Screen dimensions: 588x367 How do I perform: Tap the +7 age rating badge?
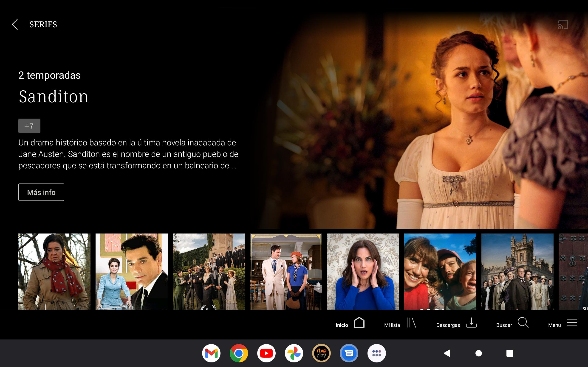click(x=29, y=126)
